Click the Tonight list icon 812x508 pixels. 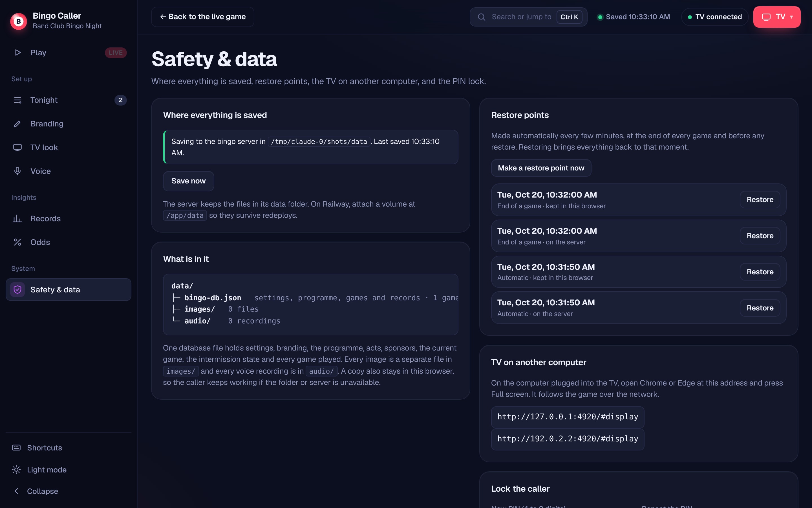pos(17,100)
